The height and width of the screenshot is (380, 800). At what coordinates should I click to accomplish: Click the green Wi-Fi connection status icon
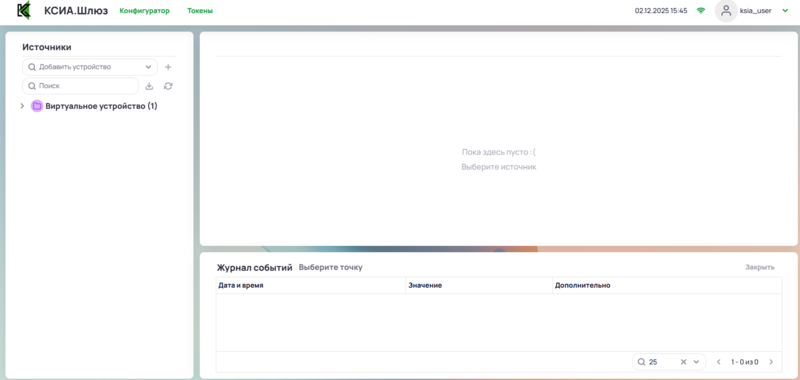[x=701, y=10]
